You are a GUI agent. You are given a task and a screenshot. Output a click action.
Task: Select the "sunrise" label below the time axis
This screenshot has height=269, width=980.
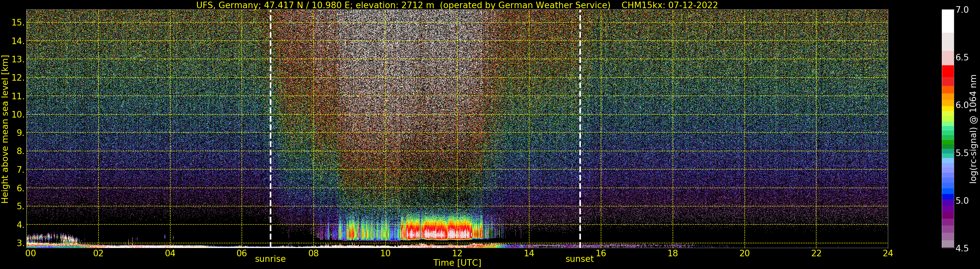click(x=270, y=259)
